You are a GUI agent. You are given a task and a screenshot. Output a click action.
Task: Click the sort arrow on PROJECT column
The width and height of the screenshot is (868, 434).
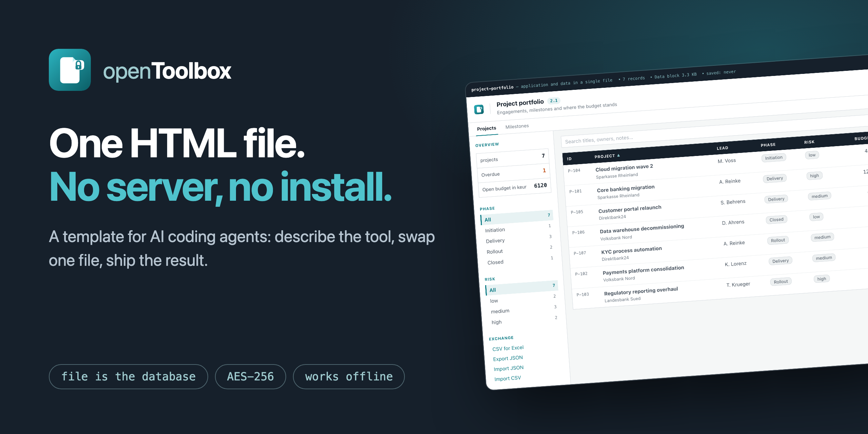point(618,155)
